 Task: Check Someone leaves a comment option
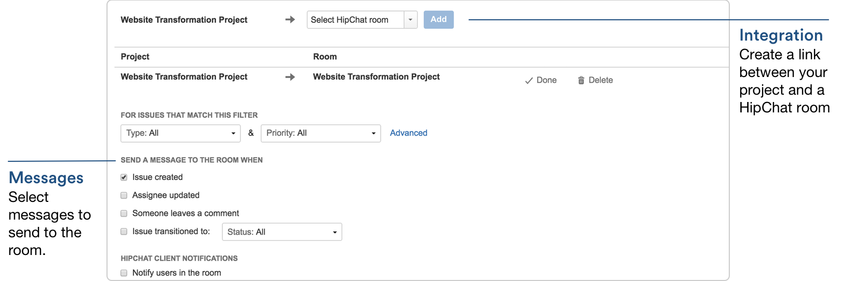click(x=124, y=213)
